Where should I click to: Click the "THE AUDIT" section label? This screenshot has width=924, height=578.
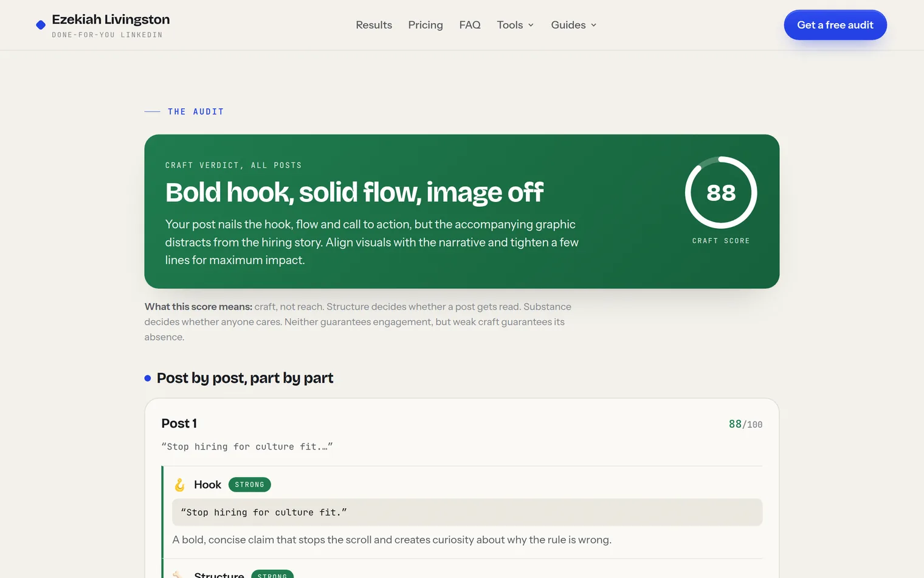196,112
